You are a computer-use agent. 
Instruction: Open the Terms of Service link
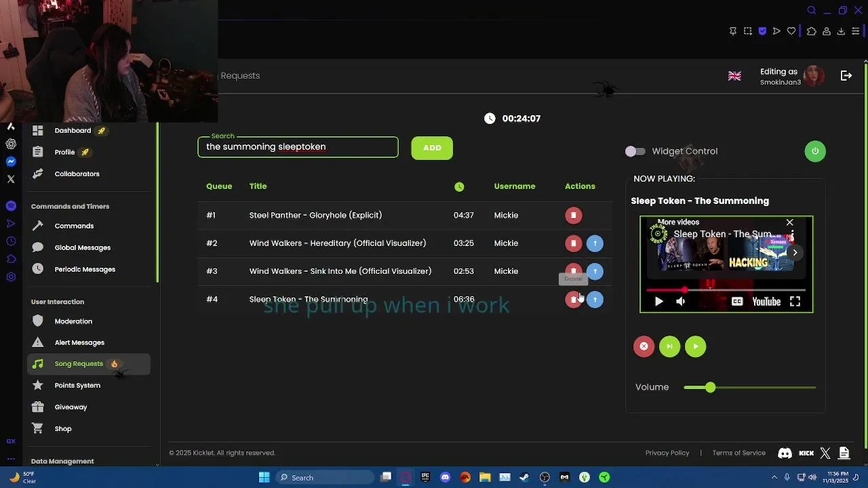pyautogui.click(x=738, y=453)
